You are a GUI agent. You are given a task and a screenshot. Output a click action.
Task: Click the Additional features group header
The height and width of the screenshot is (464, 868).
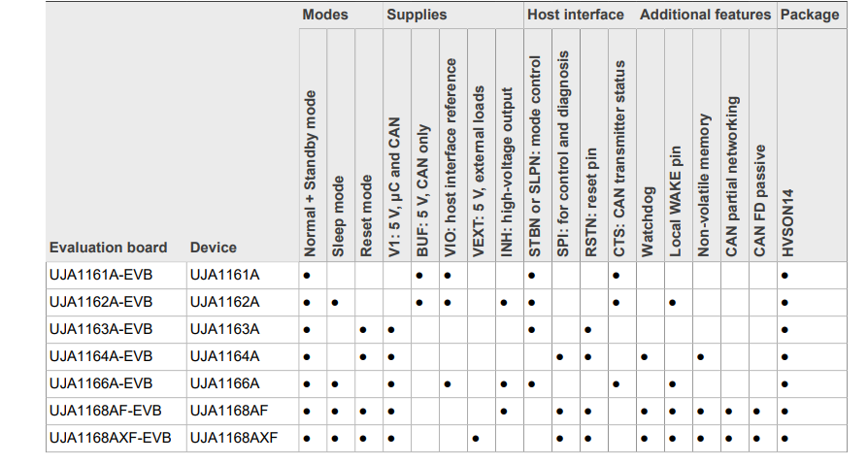705,15
